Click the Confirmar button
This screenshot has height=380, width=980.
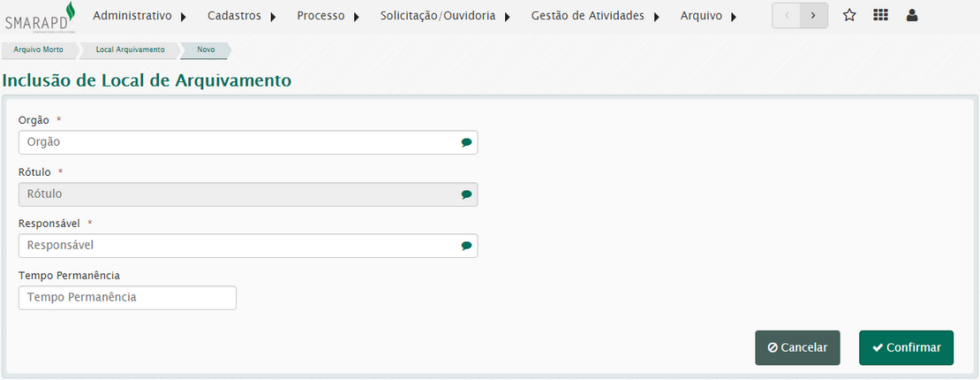click(x=906, y=347)
